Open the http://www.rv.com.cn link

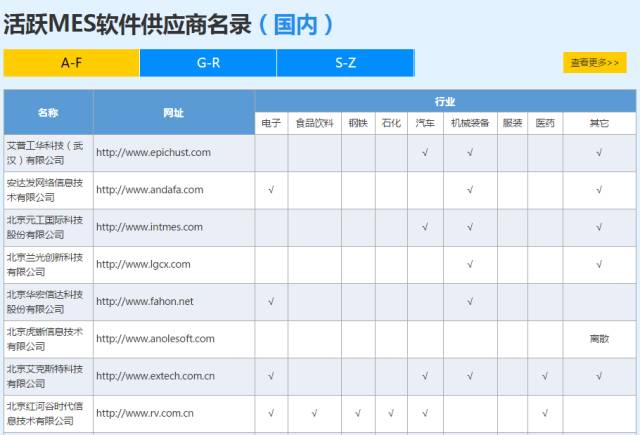click(x=145, y=413)
